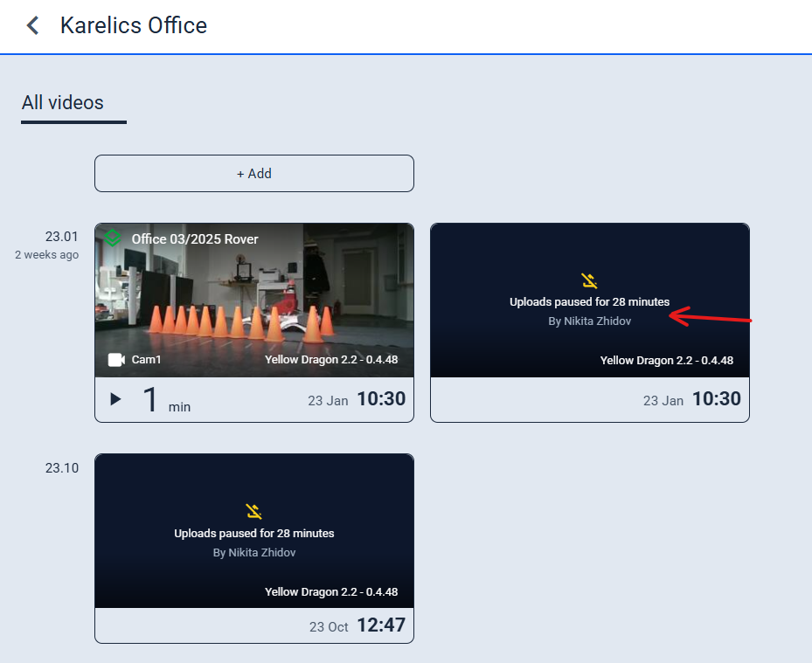Click Yellow Dragon 2.2 label on Rover video

pos(331,360)
